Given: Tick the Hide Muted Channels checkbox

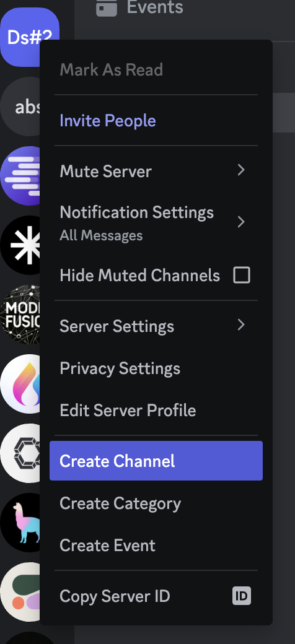Looking at the screenshot, I should pyautogui.click(x=242, y=275).
